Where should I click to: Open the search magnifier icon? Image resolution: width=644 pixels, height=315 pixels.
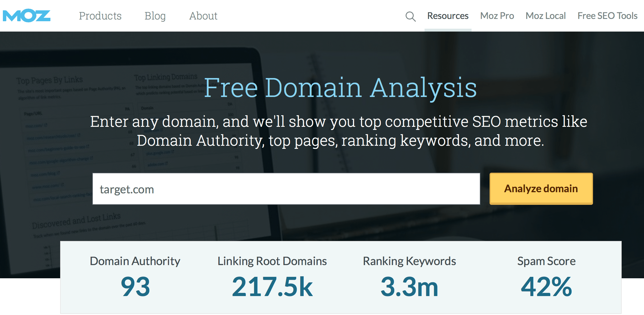pyautogui.click(x=410, y=16)
